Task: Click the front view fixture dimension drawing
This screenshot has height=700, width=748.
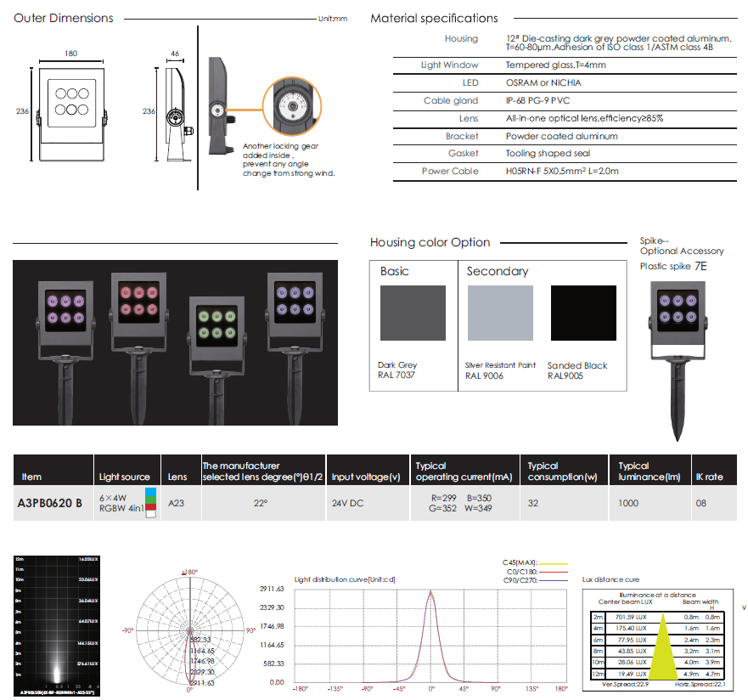Action: coord(70,112)
